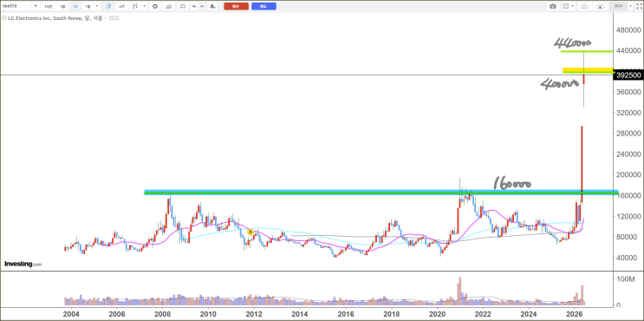Select the 1-day interval button
644x321 pixels.
click(62, 6)
